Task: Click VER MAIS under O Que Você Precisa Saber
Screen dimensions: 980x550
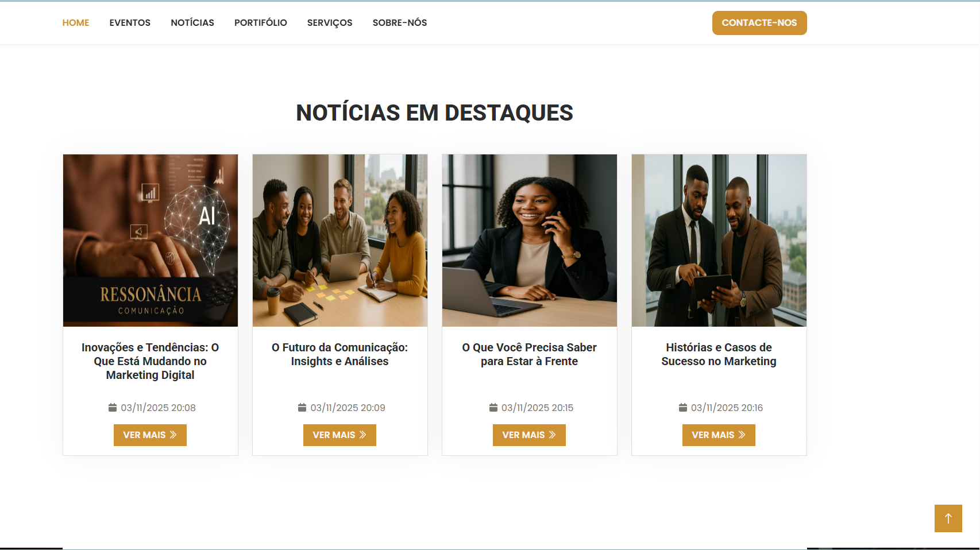Action: (x=529, y=435)
